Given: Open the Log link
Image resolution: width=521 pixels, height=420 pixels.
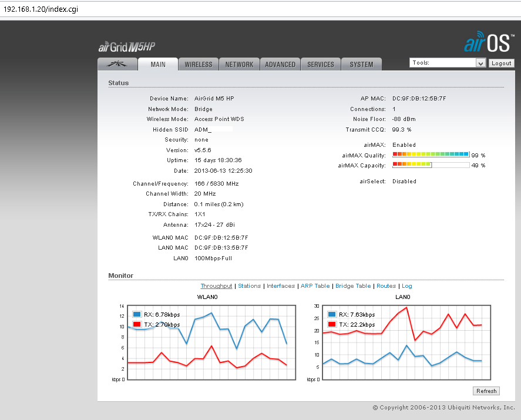Looking at the screenshot, I should [406, 285].
